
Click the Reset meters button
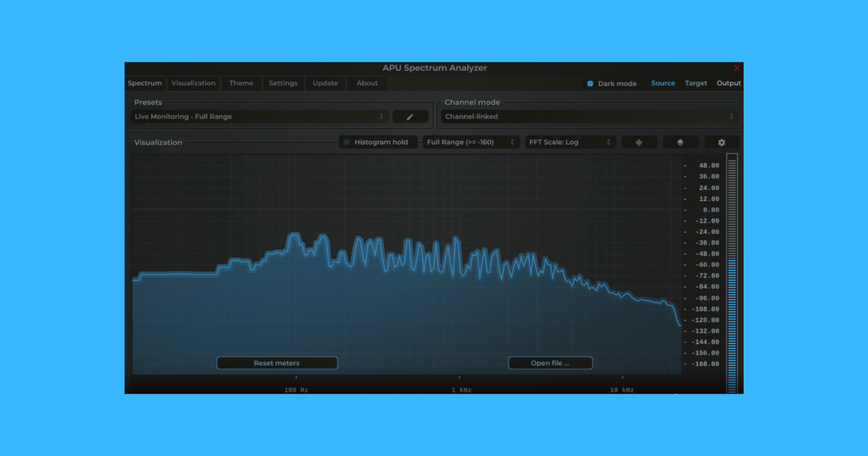(x=277, y=363)
